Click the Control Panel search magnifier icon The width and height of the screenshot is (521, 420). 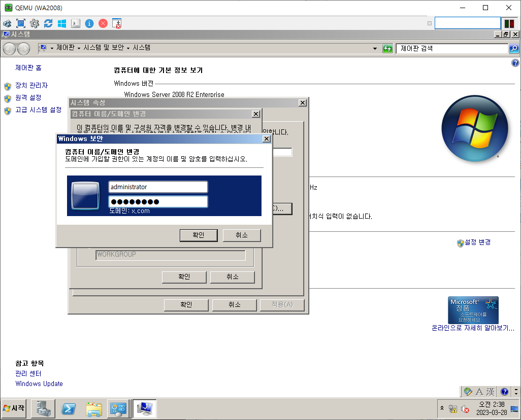pyautogui.click(x=514, y=49)
